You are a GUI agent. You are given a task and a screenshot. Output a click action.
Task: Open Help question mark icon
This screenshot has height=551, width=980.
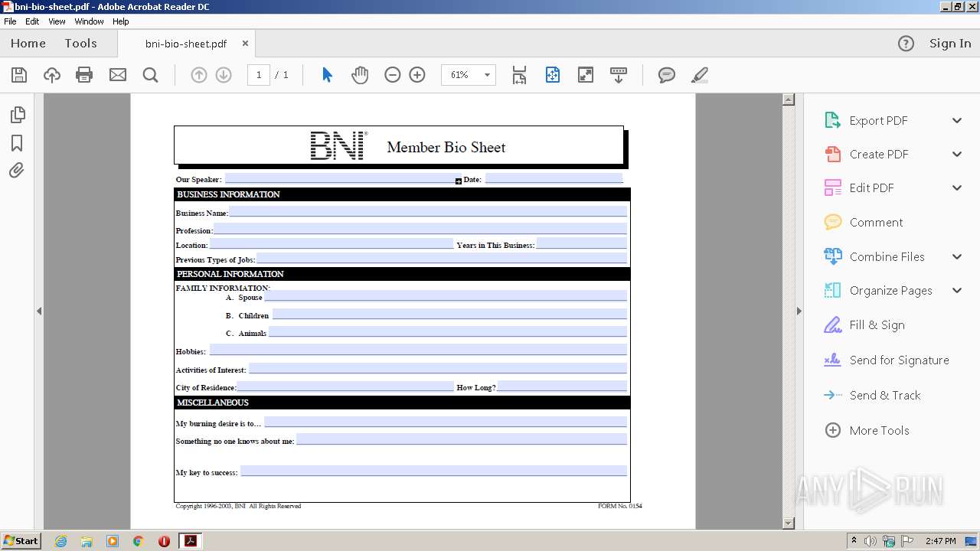906,44
